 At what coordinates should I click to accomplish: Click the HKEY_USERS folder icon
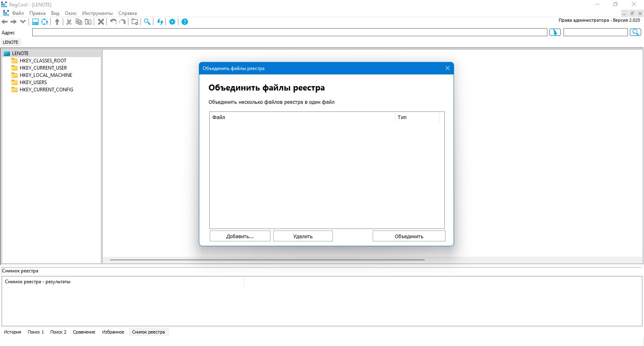[14, 82]
